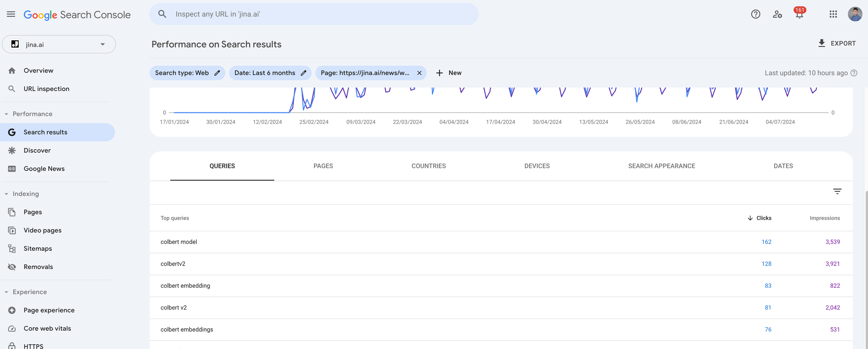Click the Core web vitals gauge icon
Image resolution: width=868 pixels, height=349 pixels.
(x=12, y=328)
